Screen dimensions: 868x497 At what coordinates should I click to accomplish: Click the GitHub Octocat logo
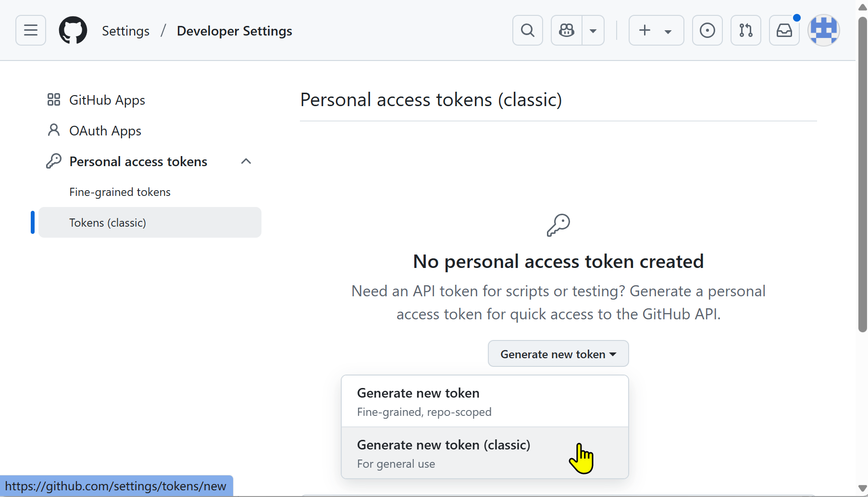point(73,30)
